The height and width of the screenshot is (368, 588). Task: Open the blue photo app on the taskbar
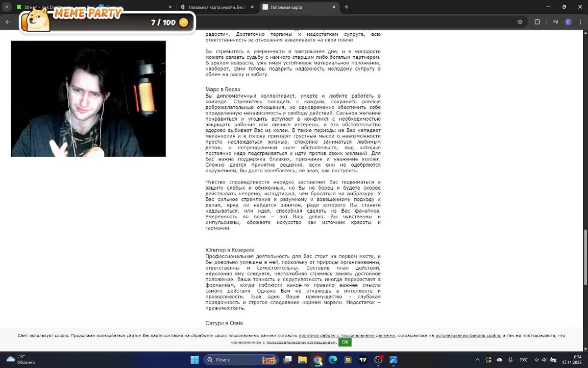coord(394,360)
